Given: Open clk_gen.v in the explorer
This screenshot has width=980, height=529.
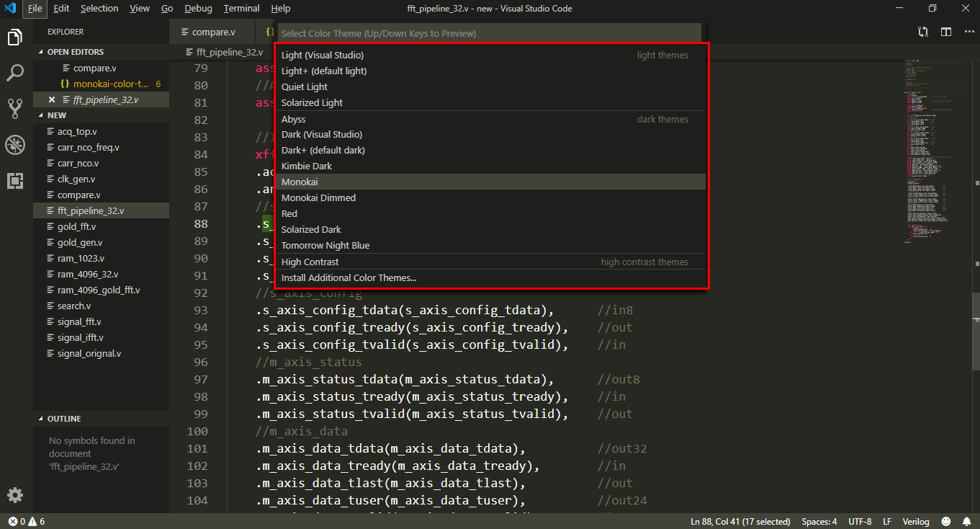Looking at the screenshot, I should pyautogui.click(x=101, y=179).
